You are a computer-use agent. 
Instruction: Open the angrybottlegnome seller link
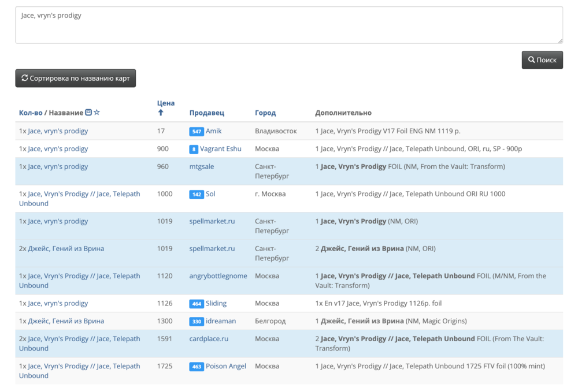[218, 276]
